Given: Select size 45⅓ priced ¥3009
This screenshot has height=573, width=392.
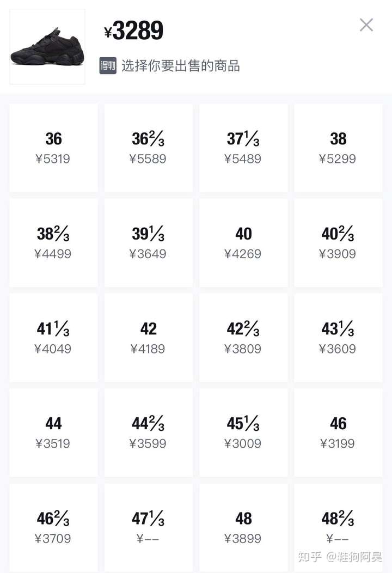Looking at the screenshot, I should tap(243, 432).
